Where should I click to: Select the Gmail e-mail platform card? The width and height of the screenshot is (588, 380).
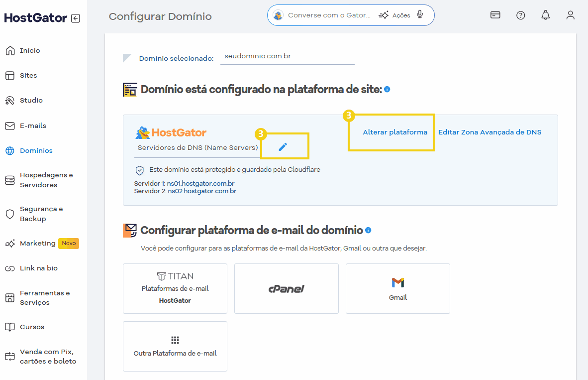pyautogui.click(x=398, y=288)
